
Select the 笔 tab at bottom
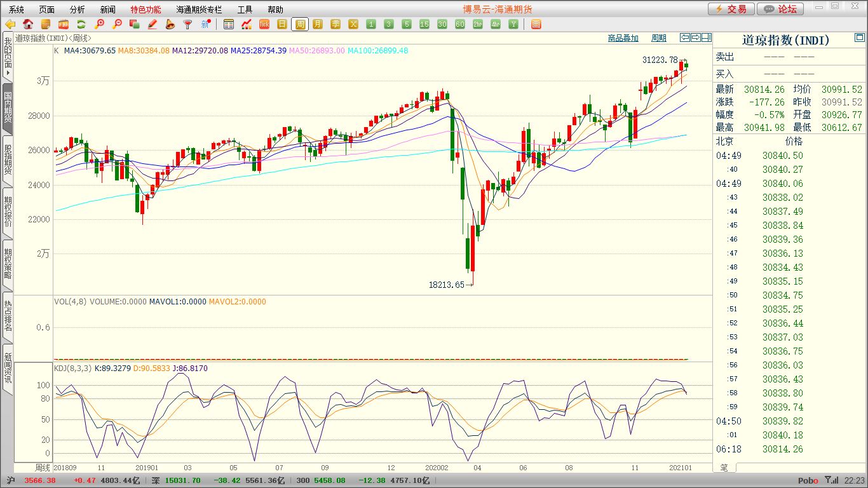(x=724, y=468)
